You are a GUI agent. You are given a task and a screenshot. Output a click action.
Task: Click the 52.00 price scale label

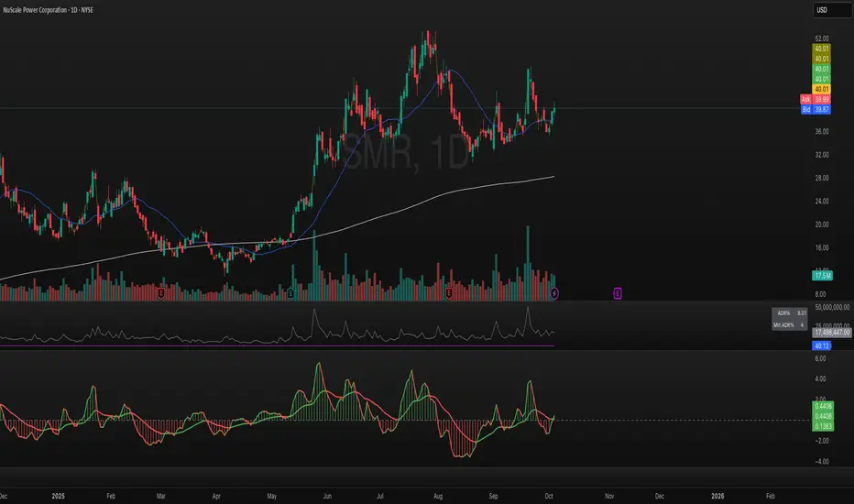(x=822, y=38)
